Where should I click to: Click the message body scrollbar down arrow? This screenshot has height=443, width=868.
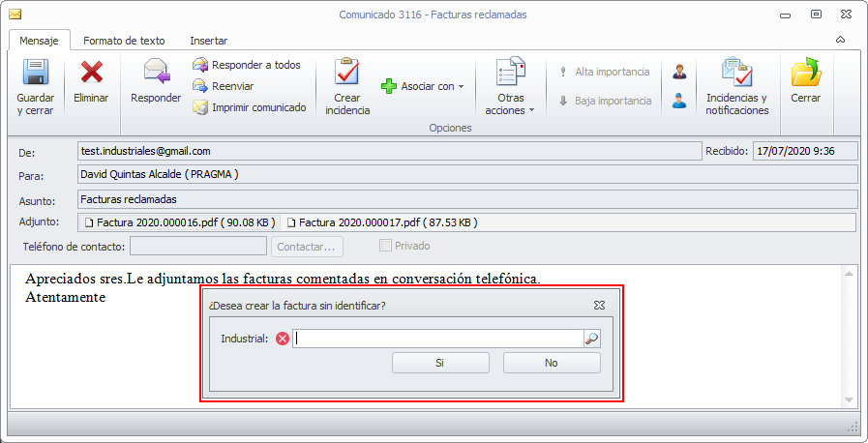[x=850, y=399]
